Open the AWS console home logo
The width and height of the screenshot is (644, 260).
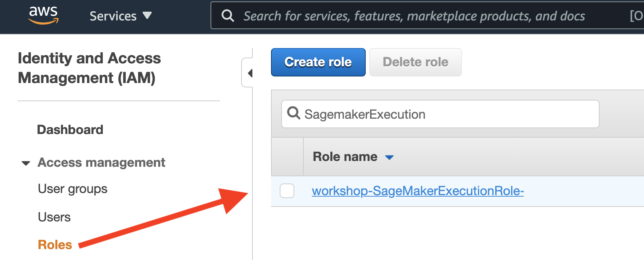[x=43, y=16]
